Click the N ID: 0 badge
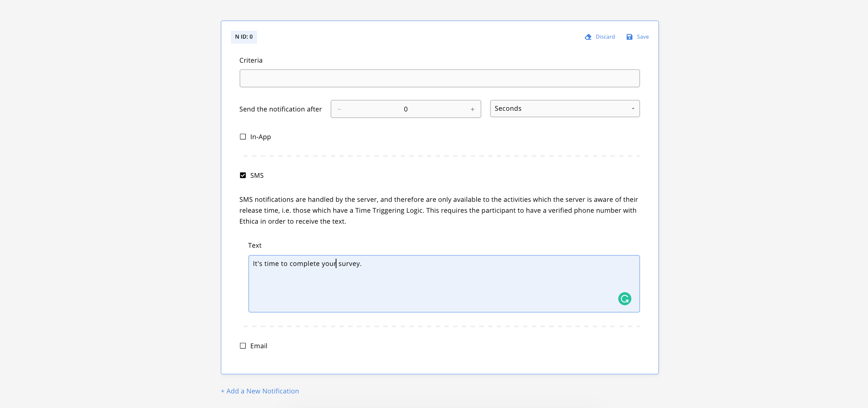The image size is (868, 408). 244,37
